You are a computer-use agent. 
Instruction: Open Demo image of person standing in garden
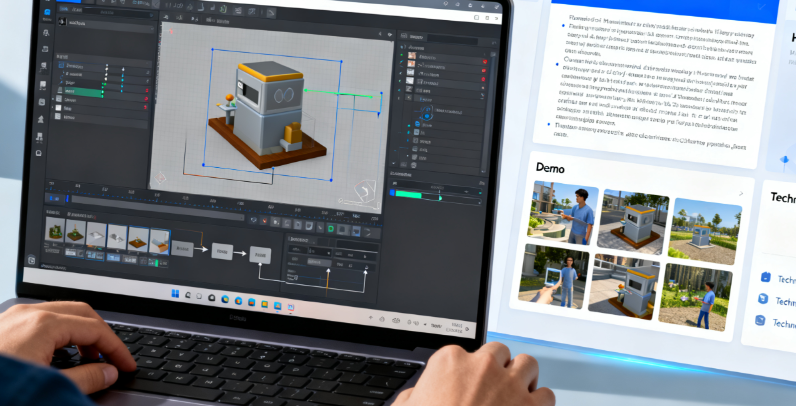click(695, 297)
